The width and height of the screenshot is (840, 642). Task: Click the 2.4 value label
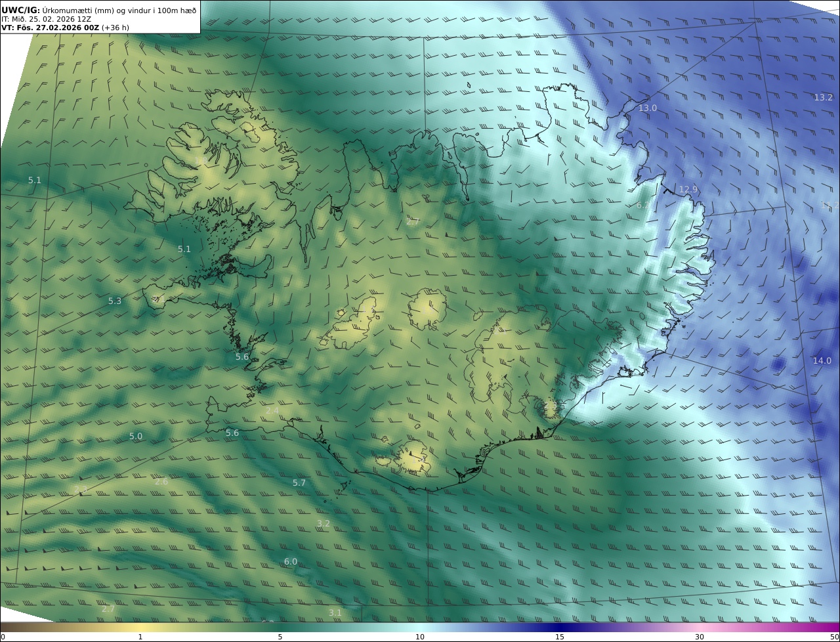click(272, 410)
